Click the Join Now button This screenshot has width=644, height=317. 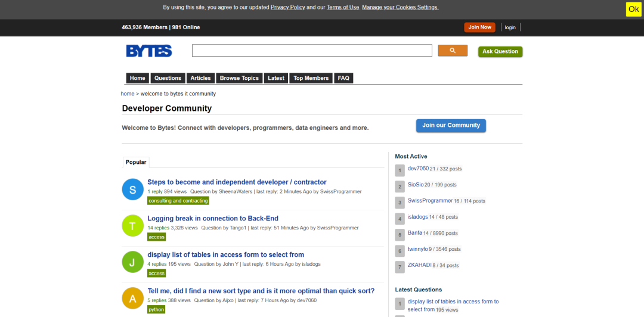[479, 27]
